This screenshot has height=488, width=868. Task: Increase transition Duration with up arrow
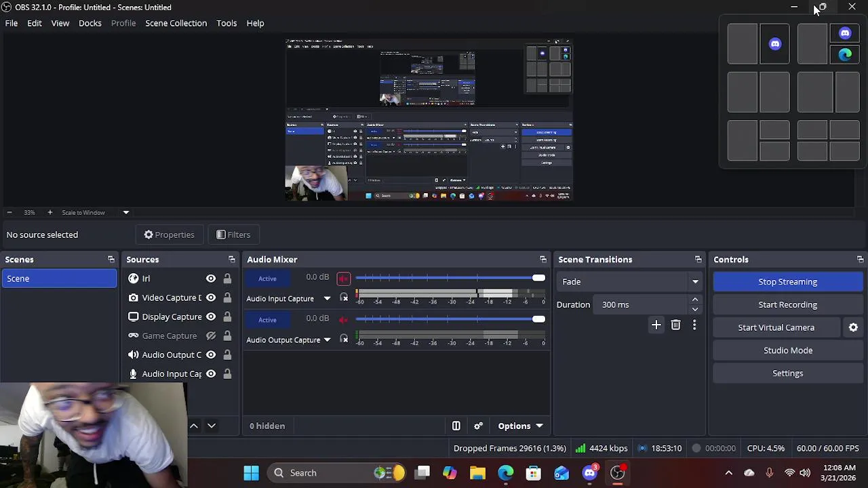[x=695, y=300]
